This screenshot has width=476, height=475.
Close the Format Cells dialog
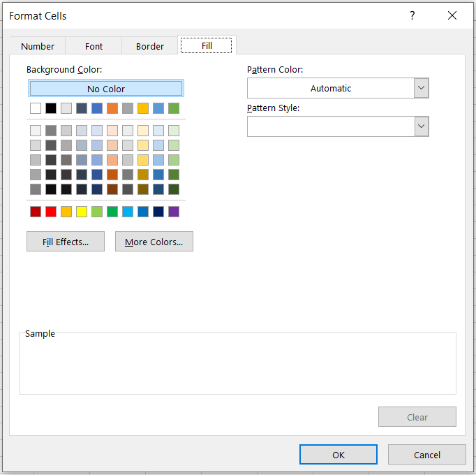[x=452, y=15]
